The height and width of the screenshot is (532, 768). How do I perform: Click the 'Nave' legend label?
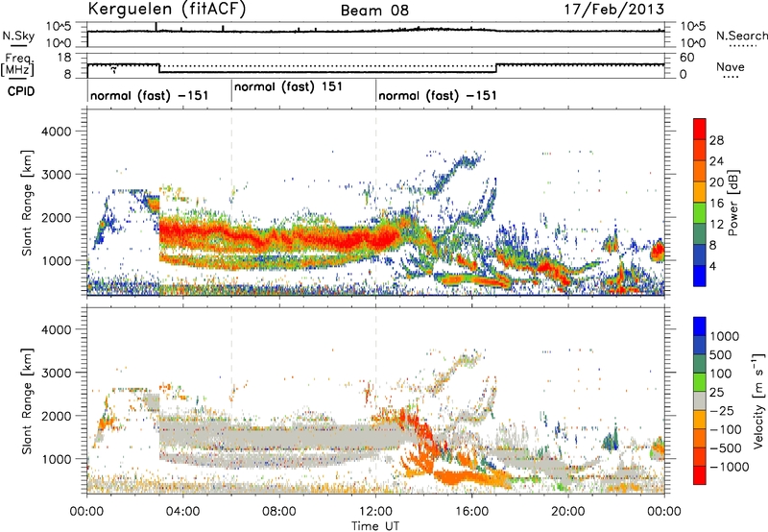pyautogui.click(x=731, y=66)
